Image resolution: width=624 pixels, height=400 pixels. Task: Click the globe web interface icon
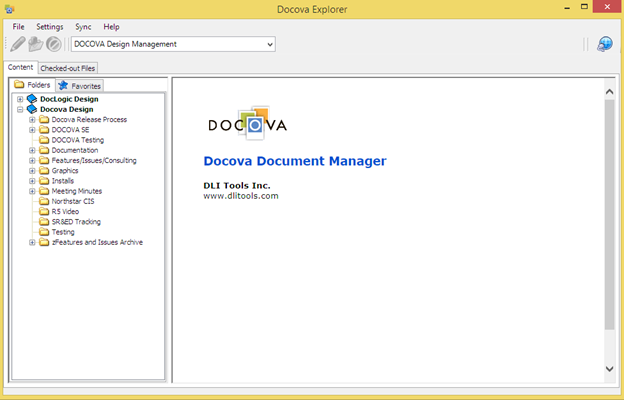(x=604, y=44)
